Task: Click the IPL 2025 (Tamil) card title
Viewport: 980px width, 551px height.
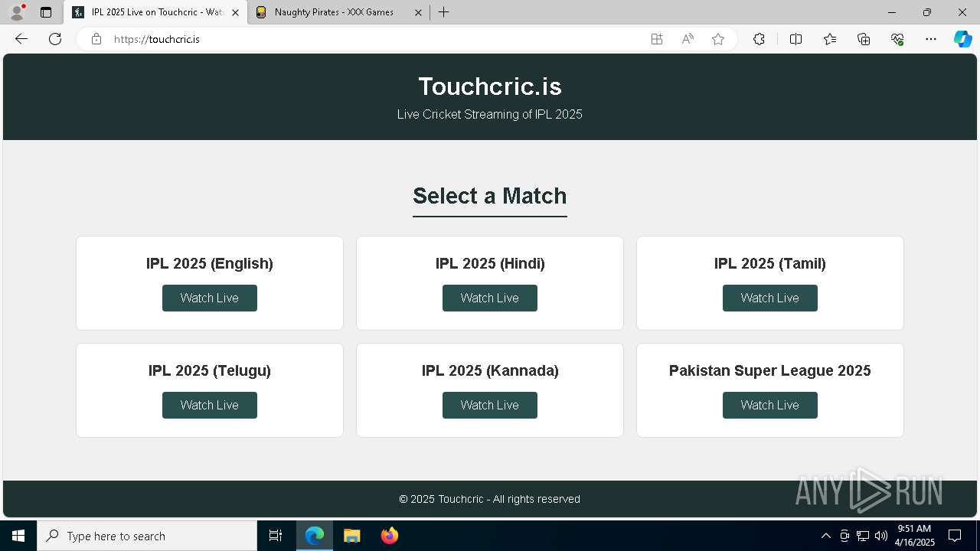Action: click(770, 263)
